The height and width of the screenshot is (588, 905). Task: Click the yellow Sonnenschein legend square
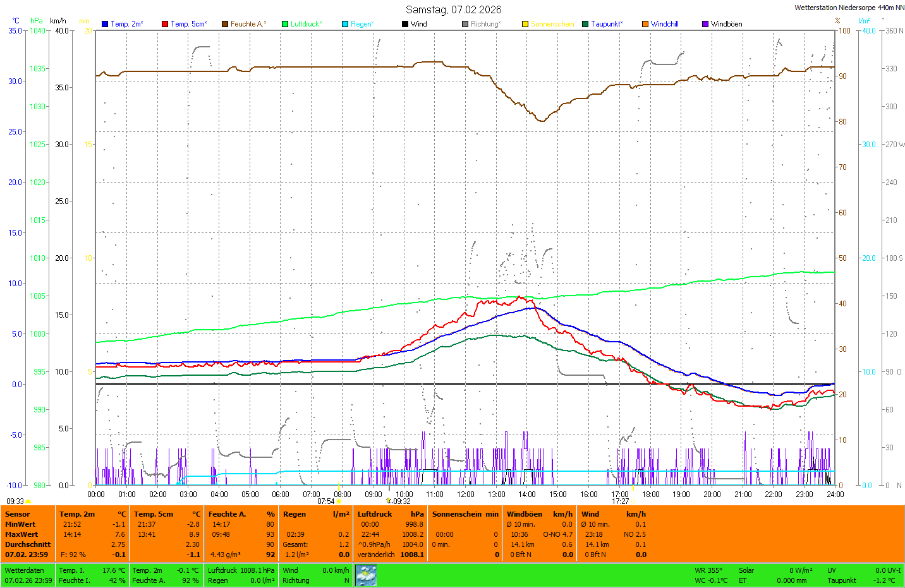click(525, 24)
